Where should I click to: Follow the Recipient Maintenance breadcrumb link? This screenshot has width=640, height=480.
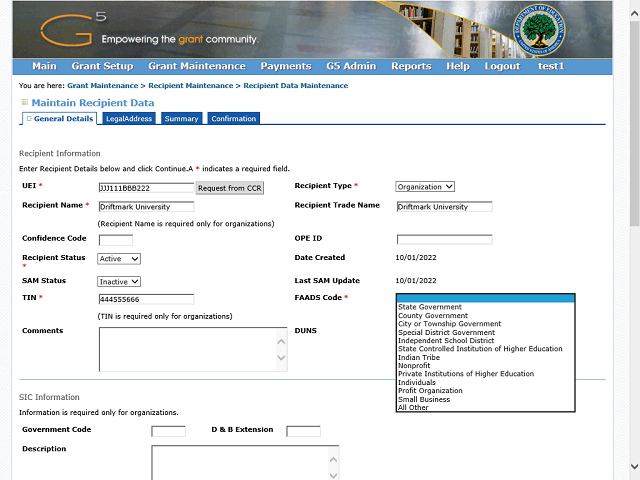pos(191,86)
